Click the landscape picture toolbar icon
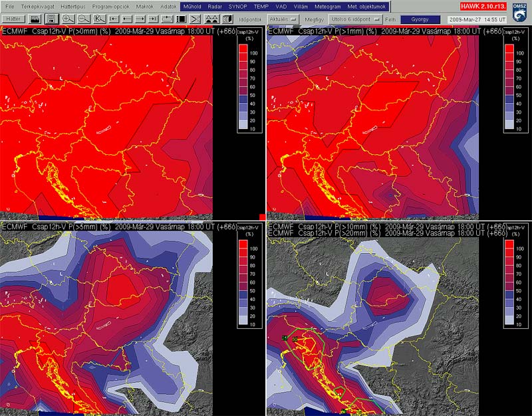 (x=35, y=20)
